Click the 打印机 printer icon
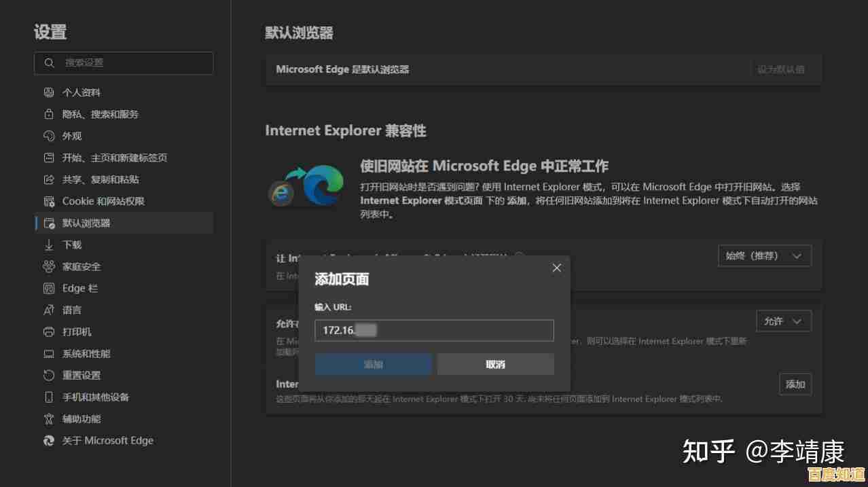This screenshot has width=868, height=487. pos(48,331)
